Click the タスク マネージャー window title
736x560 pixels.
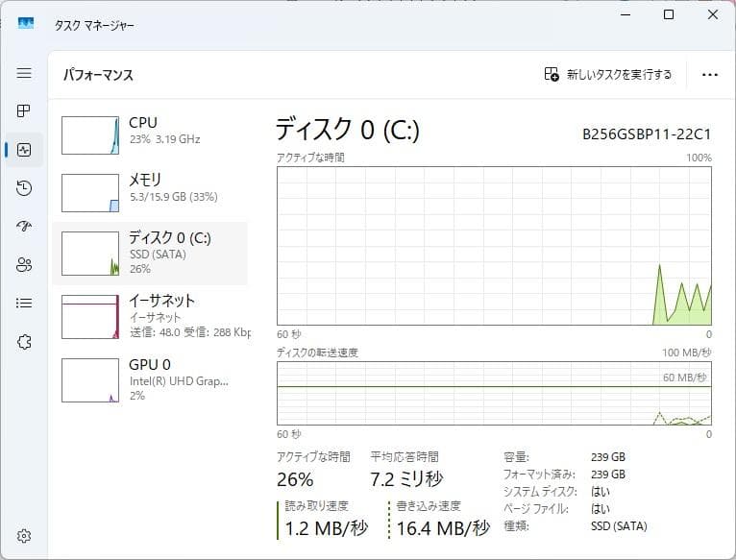(x=94, y=25)
